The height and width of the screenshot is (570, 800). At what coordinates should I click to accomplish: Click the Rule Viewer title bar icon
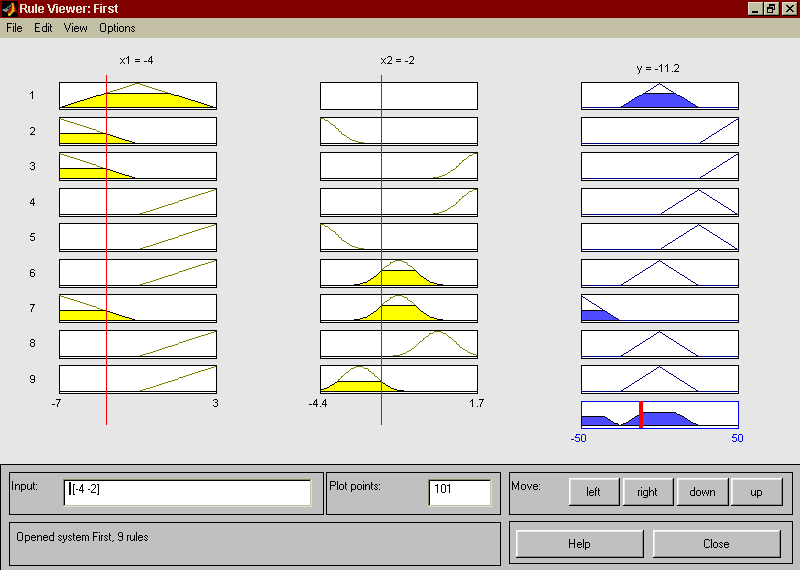[x=9, y=8]
